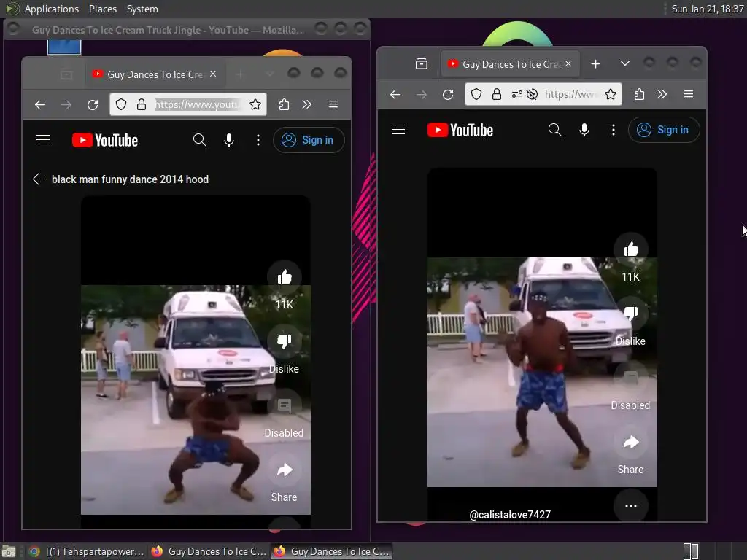
Task: Open YouTube search in right window
Action: coord(555,130)
